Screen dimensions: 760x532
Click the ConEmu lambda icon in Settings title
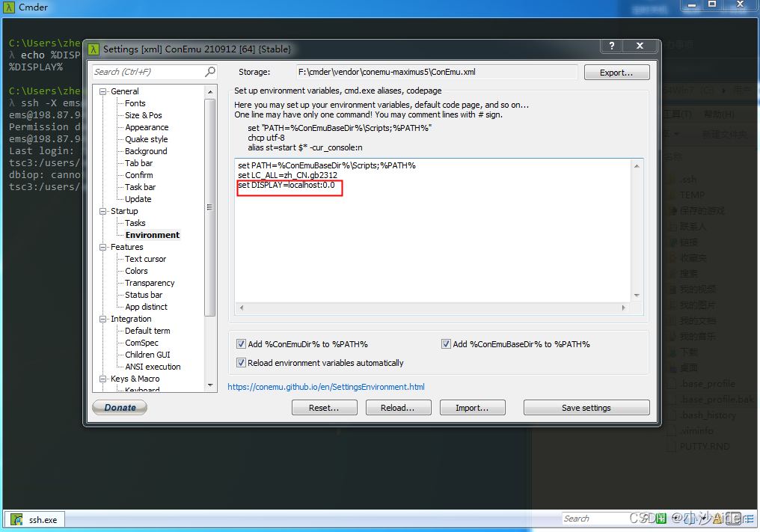[x=94, y=49]
